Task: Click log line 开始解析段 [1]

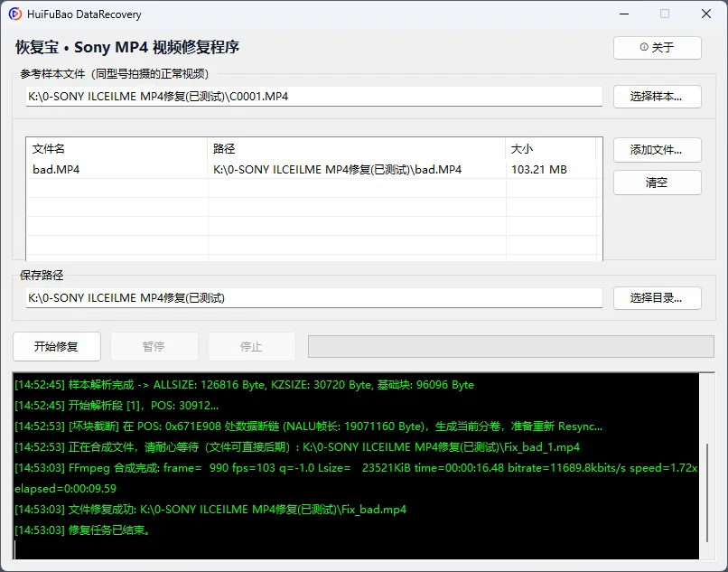Action: click(117, 406)
